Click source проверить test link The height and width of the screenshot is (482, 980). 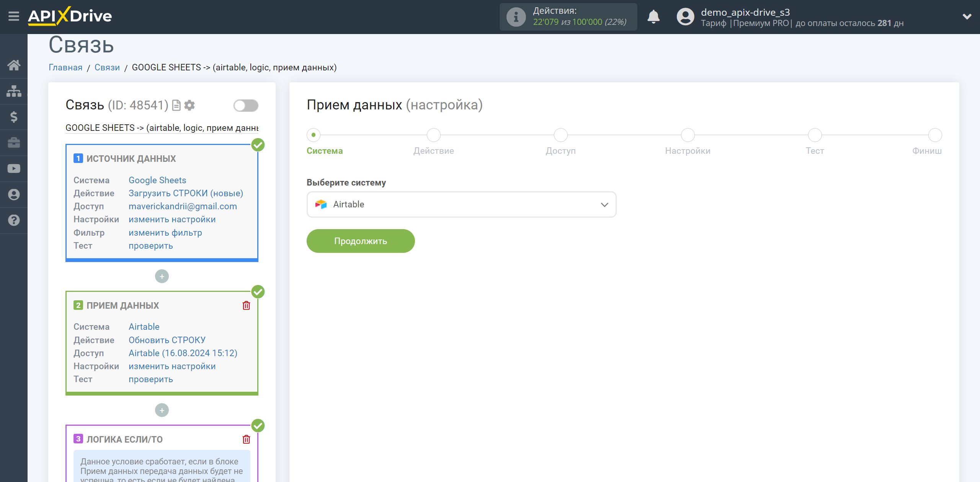(x=151, y=246)
